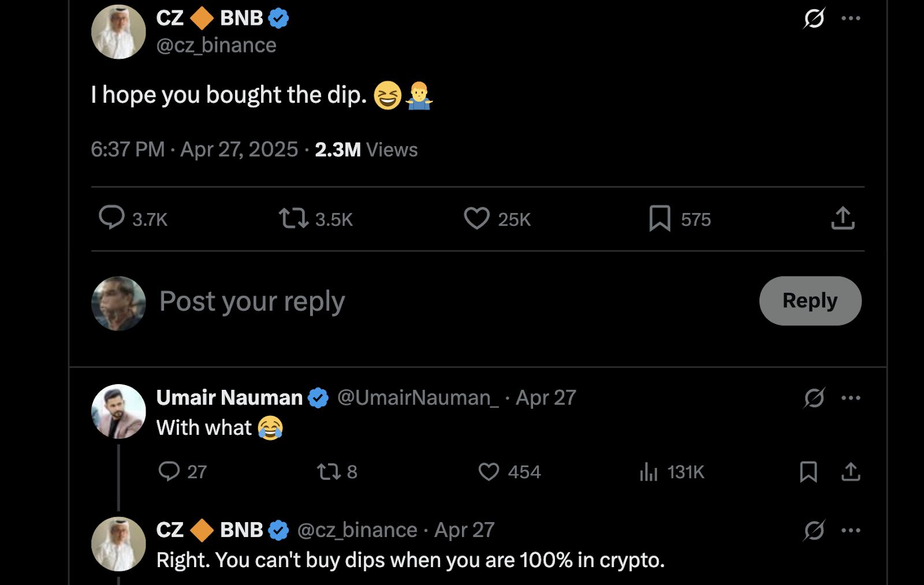
Task: Click the gray Reply button
Action: pos(810,301)
